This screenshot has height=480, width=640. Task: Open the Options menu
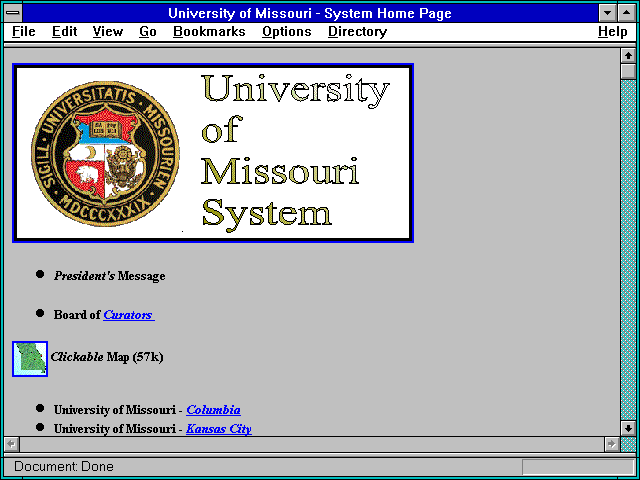tap(287, 32)
